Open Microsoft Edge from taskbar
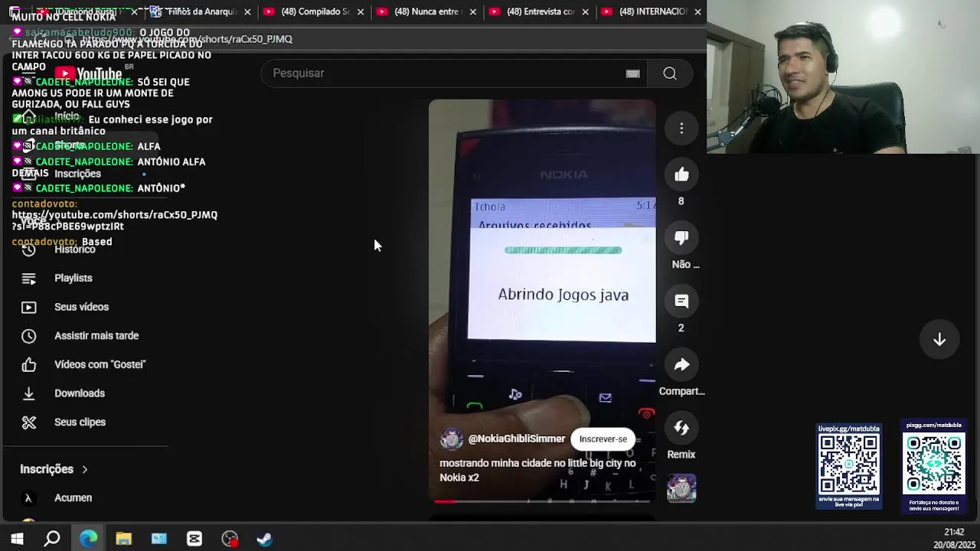Screen dimensions: 980x551 [88, 539]
